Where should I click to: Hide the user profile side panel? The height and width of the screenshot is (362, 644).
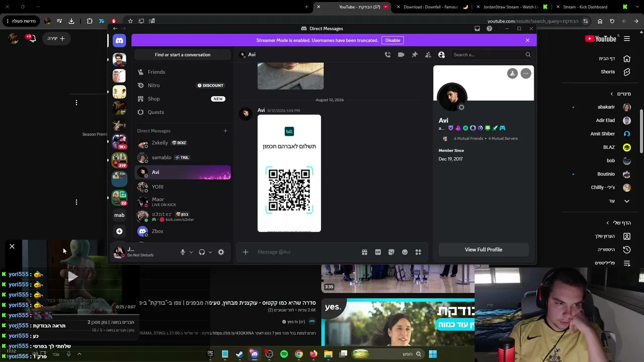pos(442,55)
